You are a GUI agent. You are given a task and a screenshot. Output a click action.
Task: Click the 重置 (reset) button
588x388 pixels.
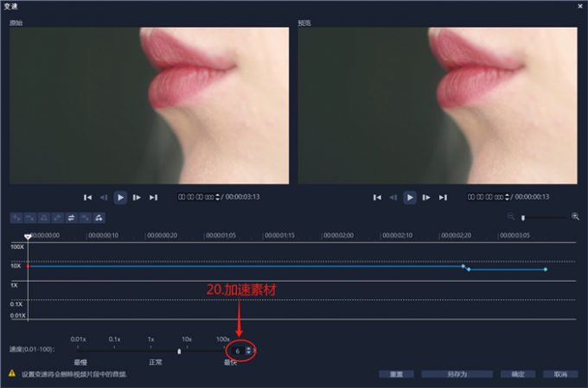coord(396,374)
